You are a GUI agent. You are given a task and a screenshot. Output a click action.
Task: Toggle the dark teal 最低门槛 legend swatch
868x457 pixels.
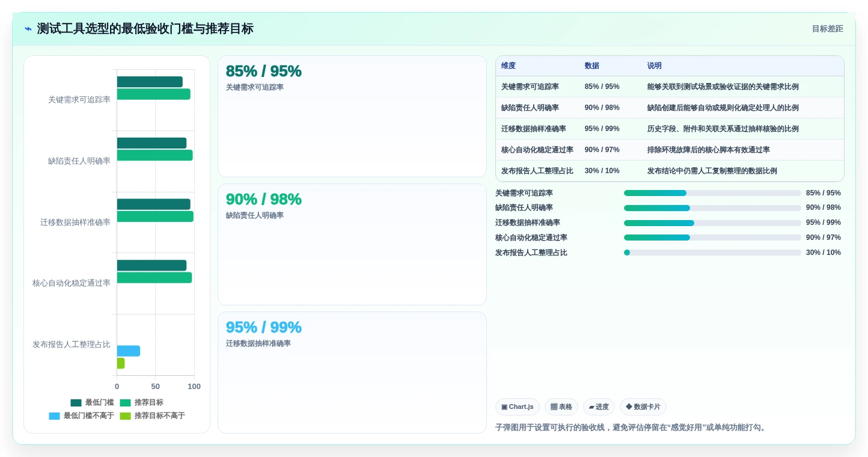click(x=76, y=403)
